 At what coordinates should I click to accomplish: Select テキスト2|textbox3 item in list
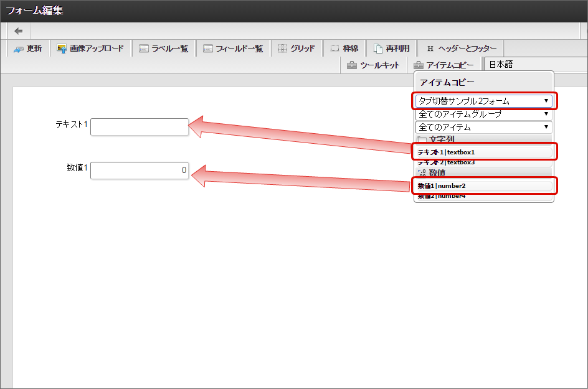pyautogui.click(x=484, y=162)
